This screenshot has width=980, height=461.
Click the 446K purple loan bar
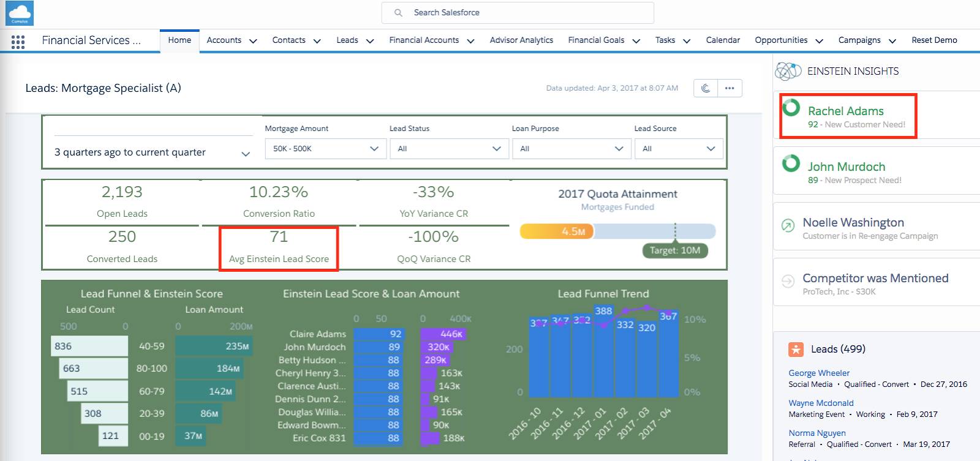click(443, 334)
